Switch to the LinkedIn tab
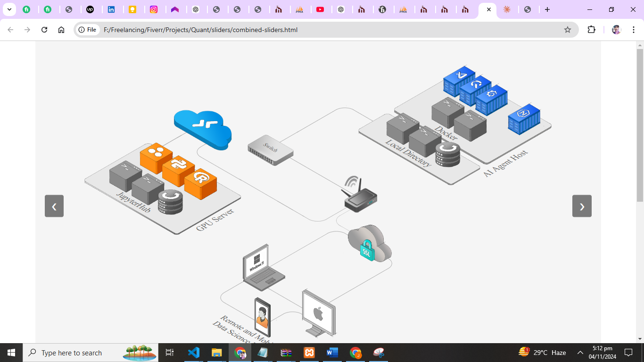This screenshot has width=644, height=362. (111, 9)
